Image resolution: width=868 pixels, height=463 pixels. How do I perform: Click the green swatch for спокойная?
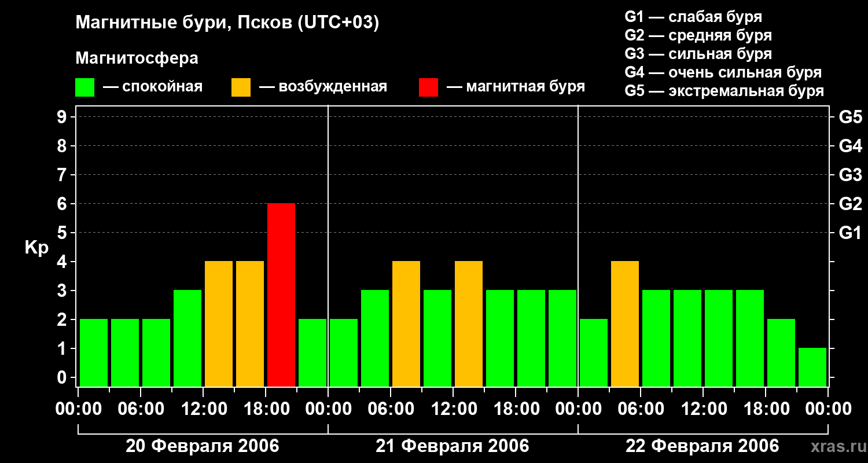[x=84, y=87]
